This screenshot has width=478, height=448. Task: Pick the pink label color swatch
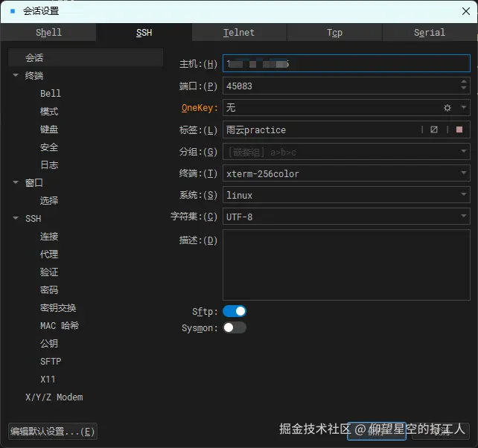pos(459,129)
